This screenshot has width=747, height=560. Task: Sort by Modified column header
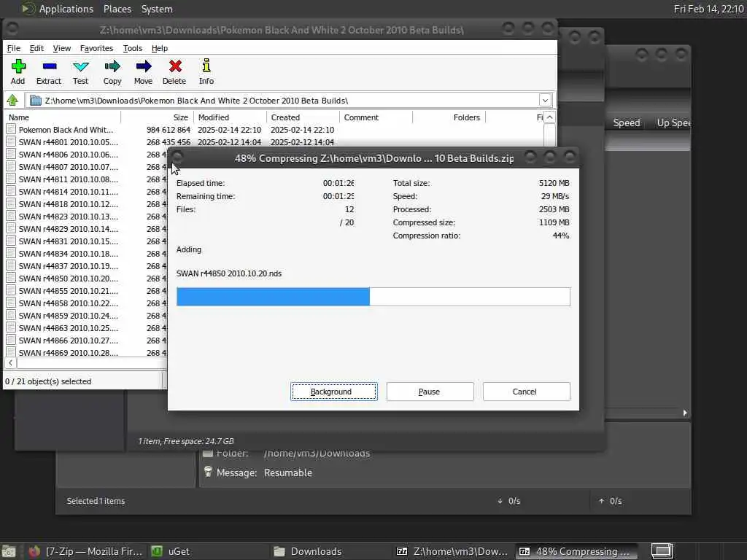230,117
